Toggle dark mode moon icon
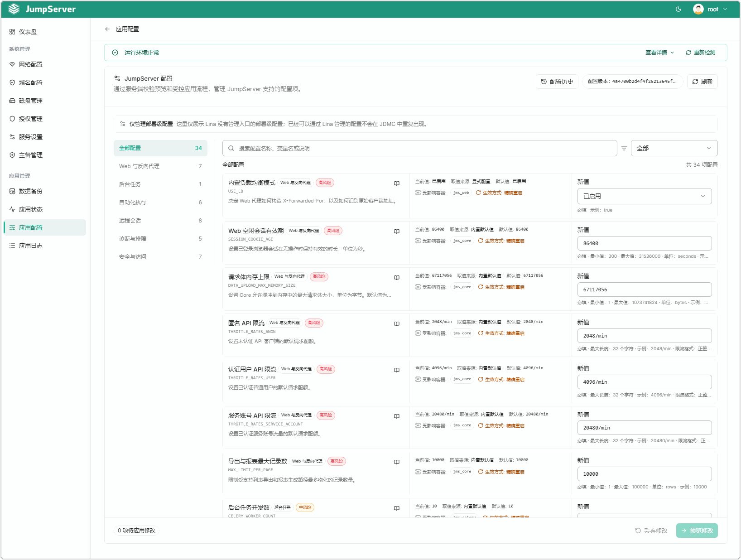The image size is (741, 560). coord(678,9)
